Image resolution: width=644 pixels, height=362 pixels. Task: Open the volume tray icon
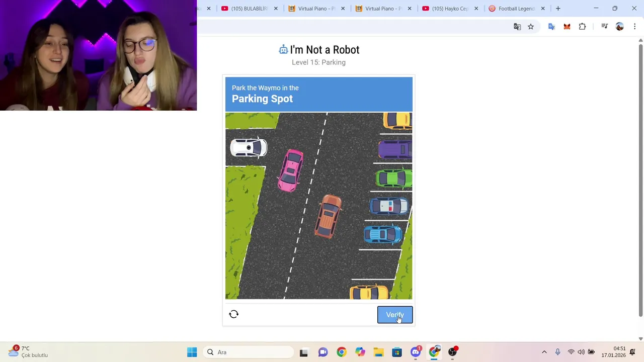[x=581, y=352]
